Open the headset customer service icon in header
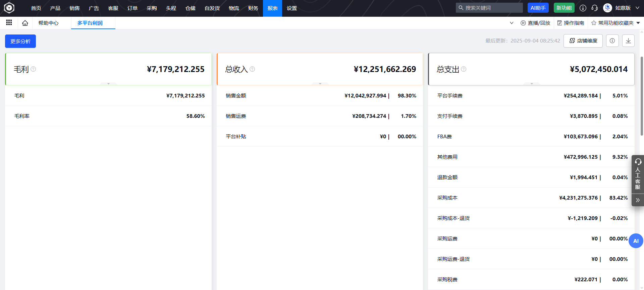The image size is (644, 290). point(594,8)
